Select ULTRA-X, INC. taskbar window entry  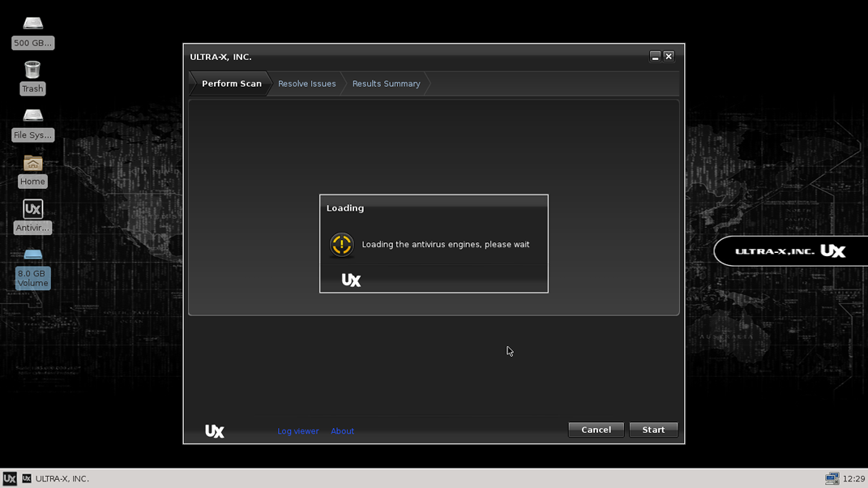click(57, 479)
